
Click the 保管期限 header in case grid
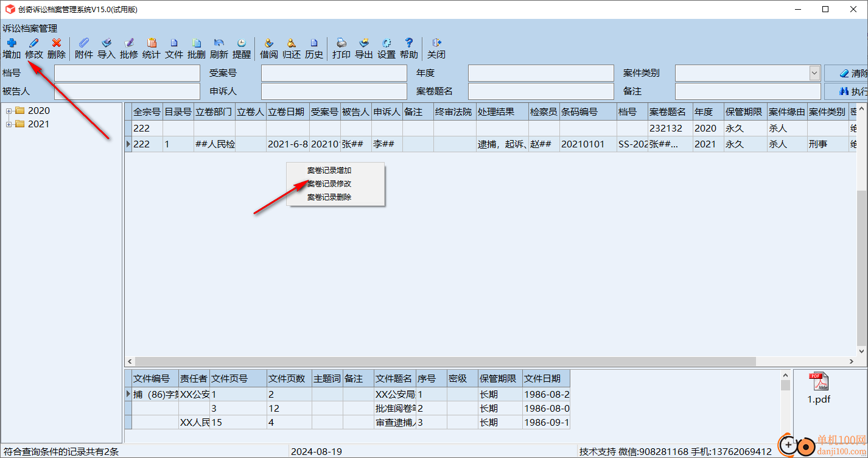[745, 112]
